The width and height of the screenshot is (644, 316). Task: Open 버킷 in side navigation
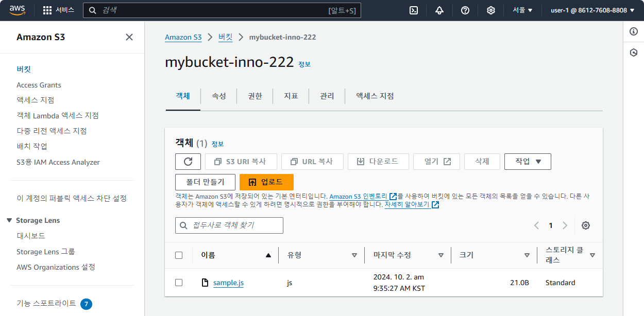pyautogui.click(x=24, y=69)
